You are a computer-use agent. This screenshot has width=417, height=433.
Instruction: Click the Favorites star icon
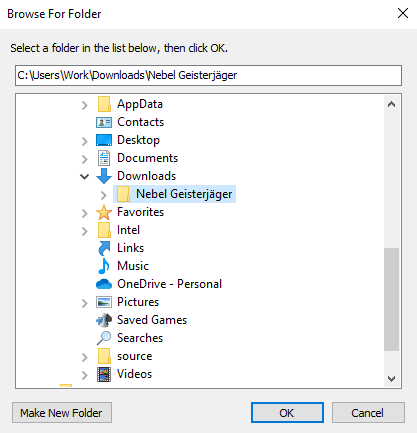point(104,212)
